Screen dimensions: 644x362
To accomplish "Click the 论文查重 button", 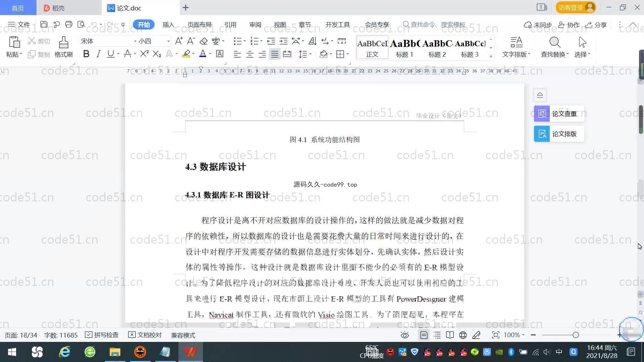I will pos(559,114).
